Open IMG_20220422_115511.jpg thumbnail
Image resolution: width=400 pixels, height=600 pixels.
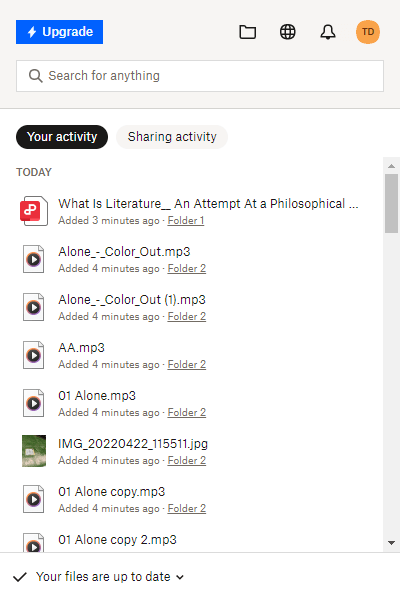click(34, 451)
